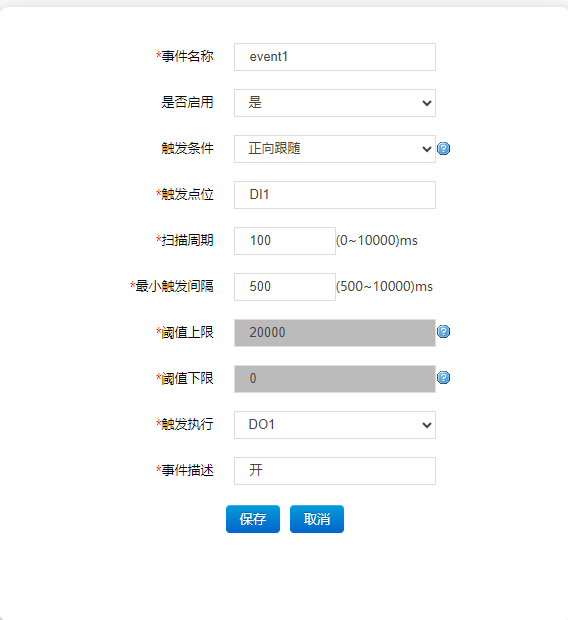The width and height of the screenshot is (568, 620).
Task: Click the (0~10000)ms range hint text
Action: (x=377, y=240)
